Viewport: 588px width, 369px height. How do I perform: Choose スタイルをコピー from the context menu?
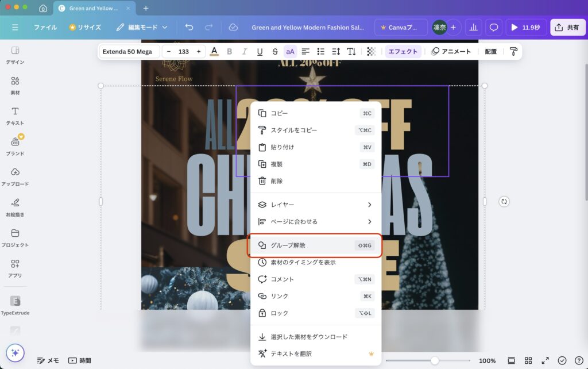pos(316,130)
